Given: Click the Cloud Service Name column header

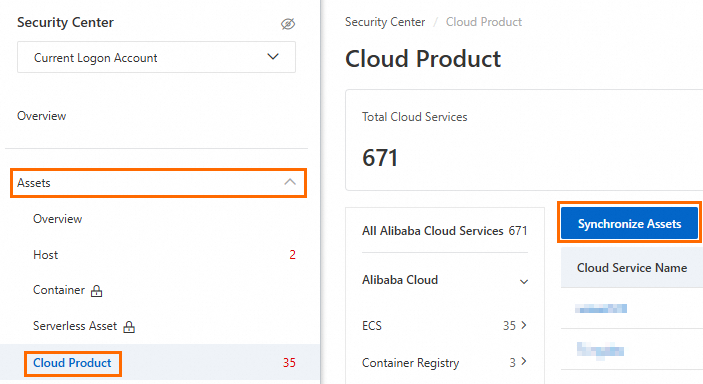Looking at the screenshot, I should [632, 268].
